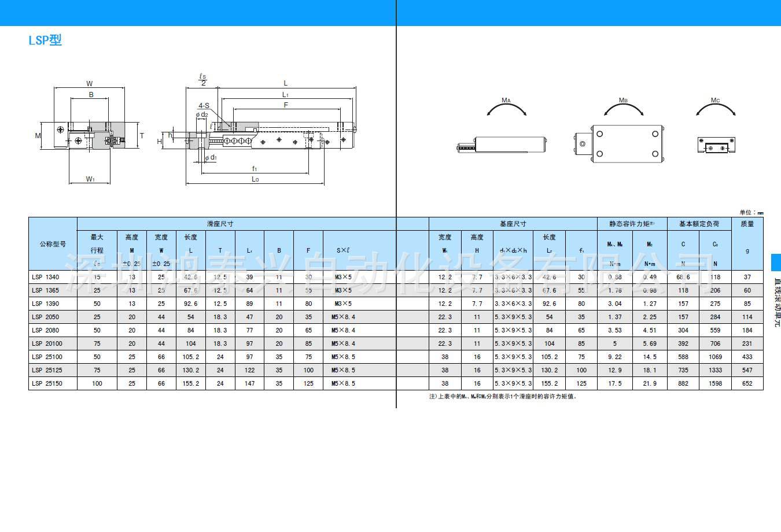
Task: Select the LSP 2050 model row label
Action: coord(46,317)
